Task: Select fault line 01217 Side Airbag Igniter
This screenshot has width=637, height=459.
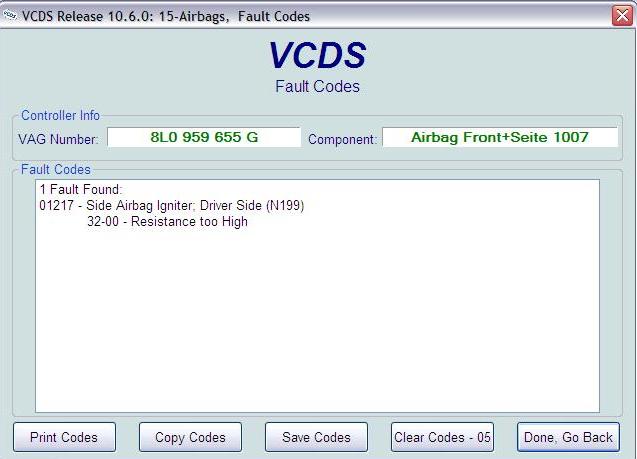Action: click(x=171, y=206)
